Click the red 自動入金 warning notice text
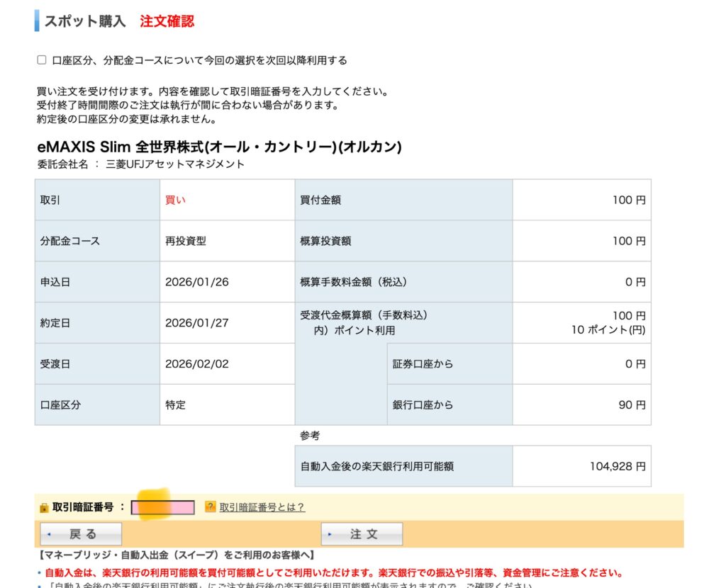 (333, 572)
